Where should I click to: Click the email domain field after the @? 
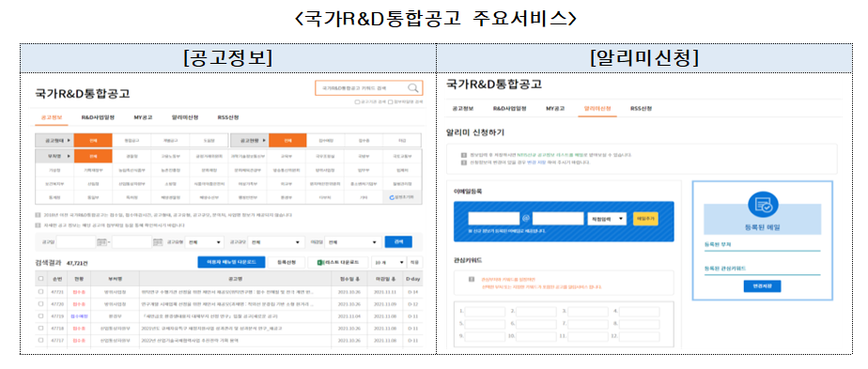tap(558, 219)
